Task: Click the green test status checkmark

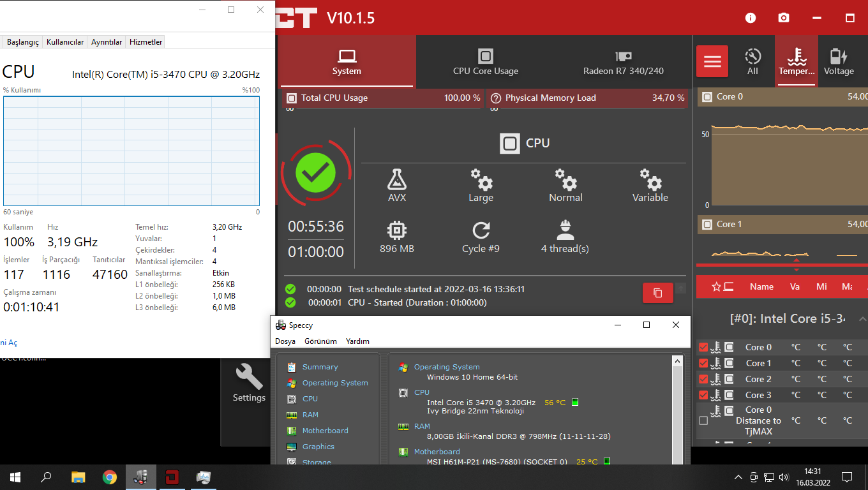Action: click(315, 171)
